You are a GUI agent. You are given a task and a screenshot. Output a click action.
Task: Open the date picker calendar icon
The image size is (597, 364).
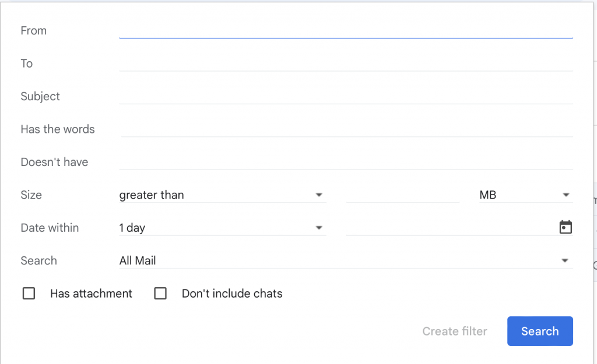(565, 227)
